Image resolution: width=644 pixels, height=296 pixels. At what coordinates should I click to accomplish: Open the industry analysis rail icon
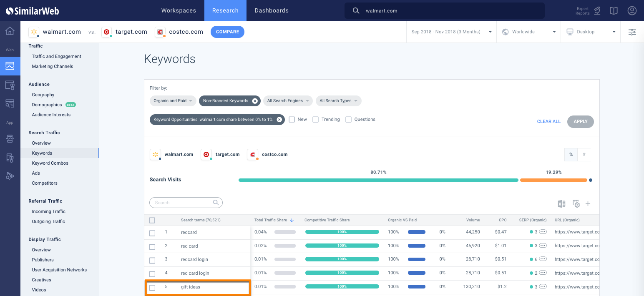[x=10, y=85]
